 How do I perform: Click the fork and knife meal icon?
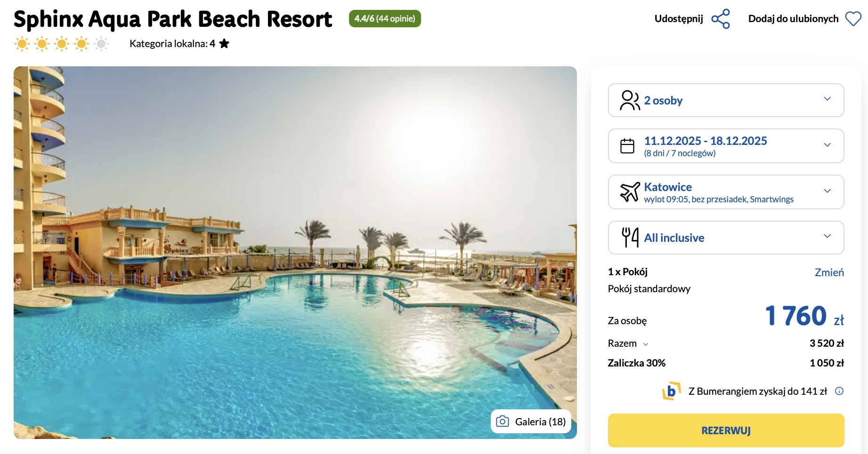click(x=630, y=238)
